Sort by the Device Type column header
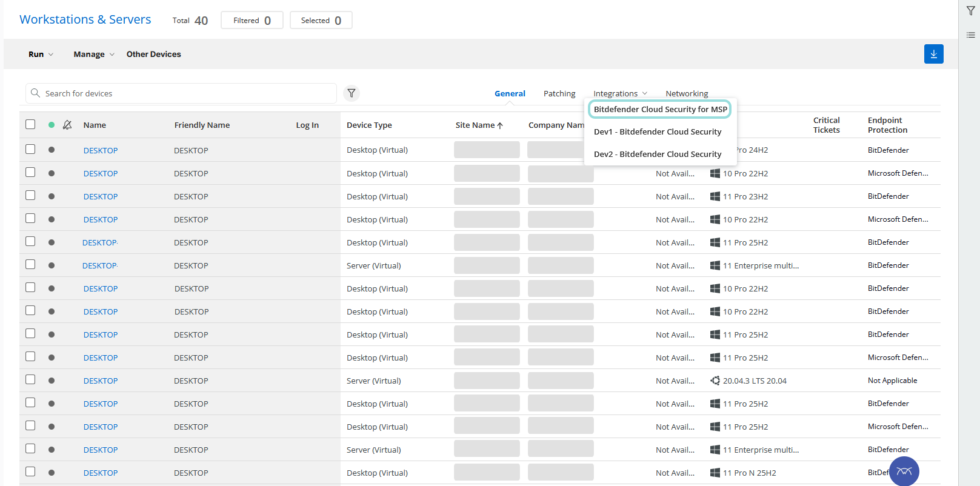The image size is (980, 486). click(369, 125)
